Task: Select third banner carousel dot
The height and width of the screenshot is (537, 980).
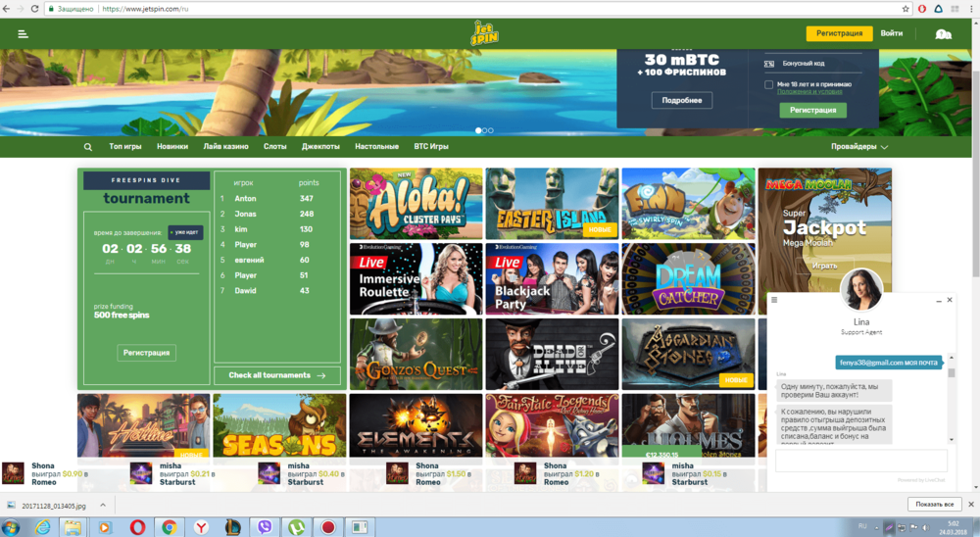Action: 491,130
